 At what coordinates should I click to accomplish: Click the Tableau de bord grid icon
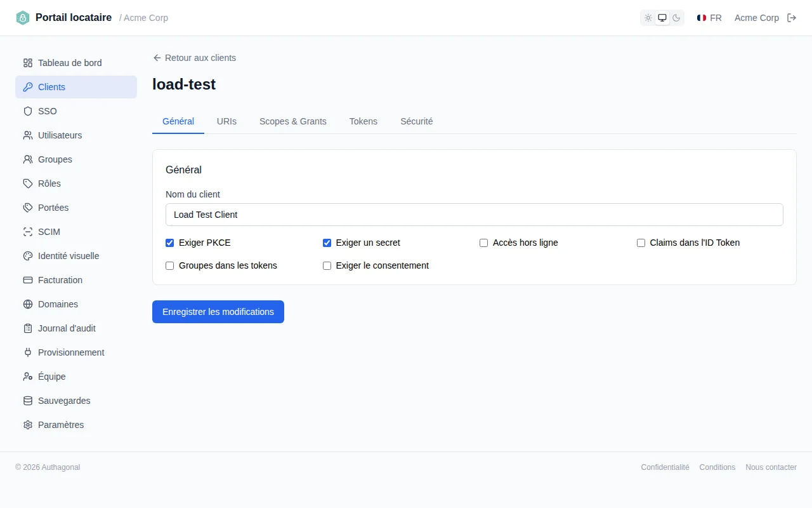(x=28, y=63)
